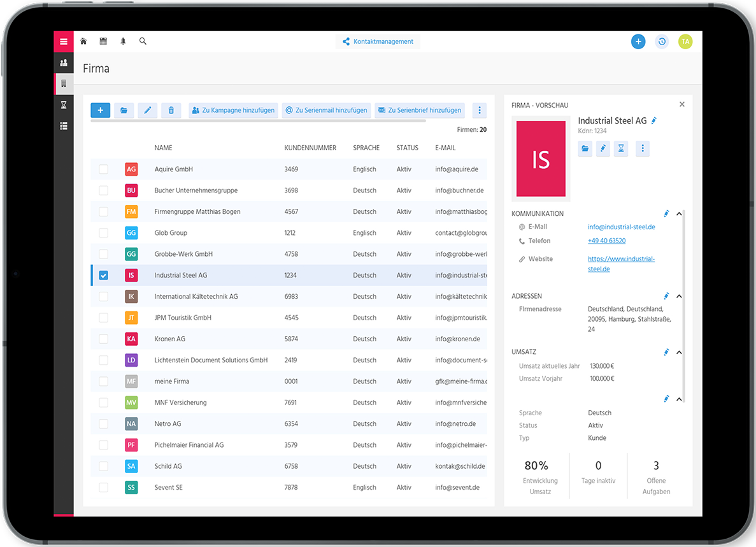The image size is (756, 547).
Task: Open the industrial-steel.de website link
Action: tap(621, 264)
